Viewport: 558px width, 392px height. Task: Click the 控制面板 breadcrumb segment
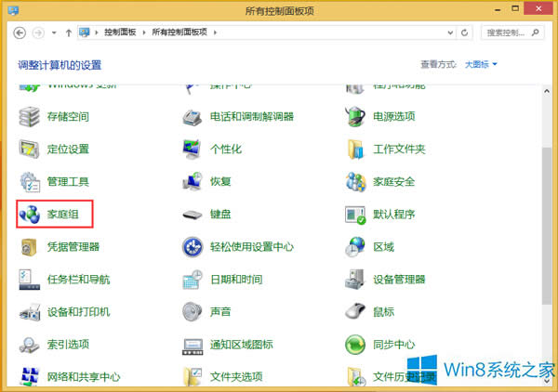pos(119,33)
